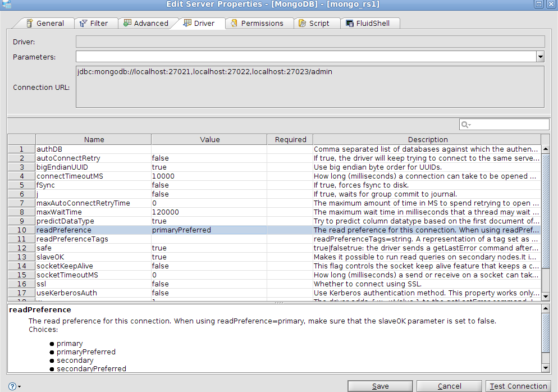This screenshot has height=392, width=558.
Task: Open the help icon dropdown arrow
Action: coord(19,386)
